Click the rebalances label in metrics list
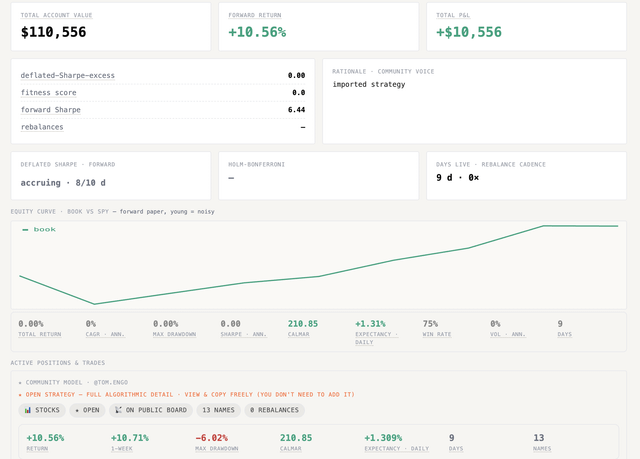The image size is (640, 459). point(42,127)
